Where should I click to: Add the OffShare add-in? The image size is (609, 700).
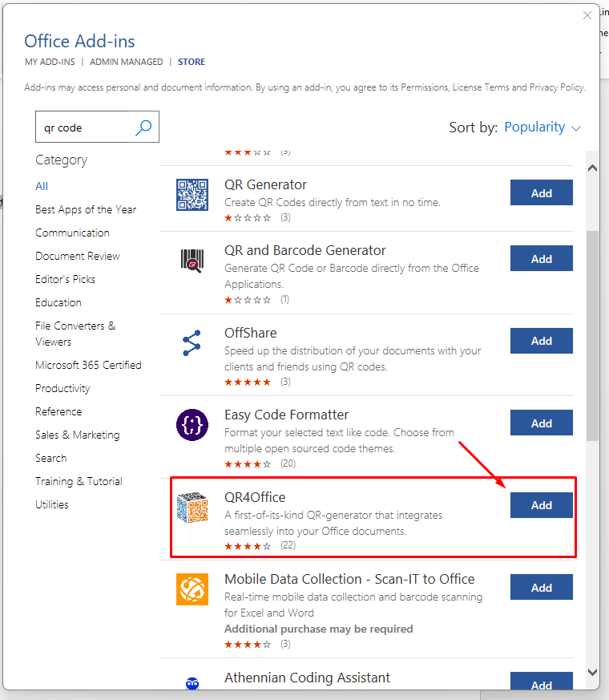click(541, 341)
